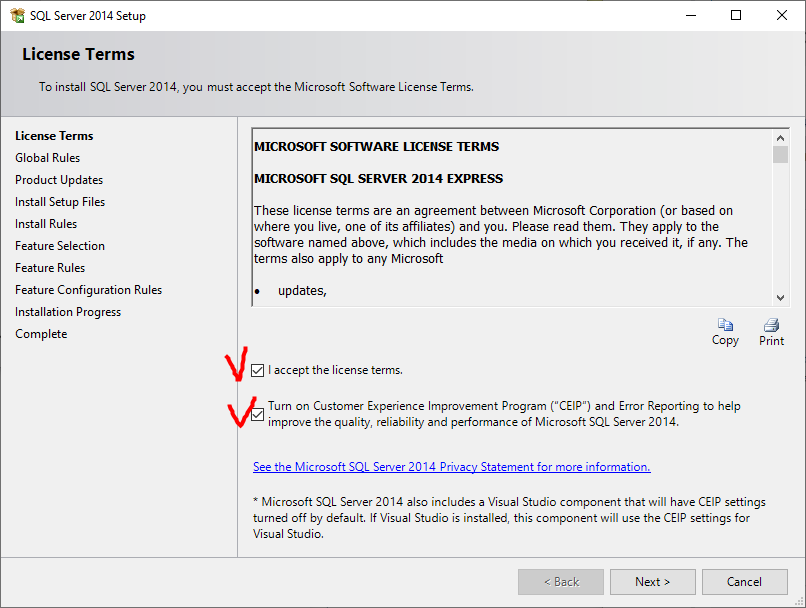806x608 pixels.
Task: Select Feature Configuration Rules step in sidebar
Action: coord(88,290)
